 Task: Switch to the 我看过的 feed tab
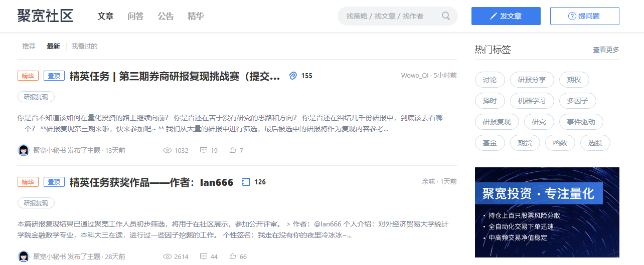[x=84, y=46]
